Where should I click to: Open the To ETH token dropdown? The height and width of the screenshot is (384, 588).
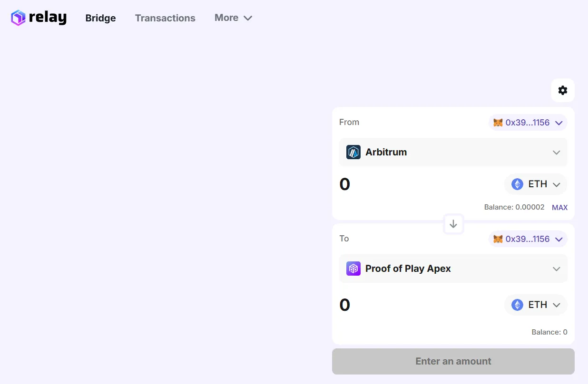[x=536, y=305]
